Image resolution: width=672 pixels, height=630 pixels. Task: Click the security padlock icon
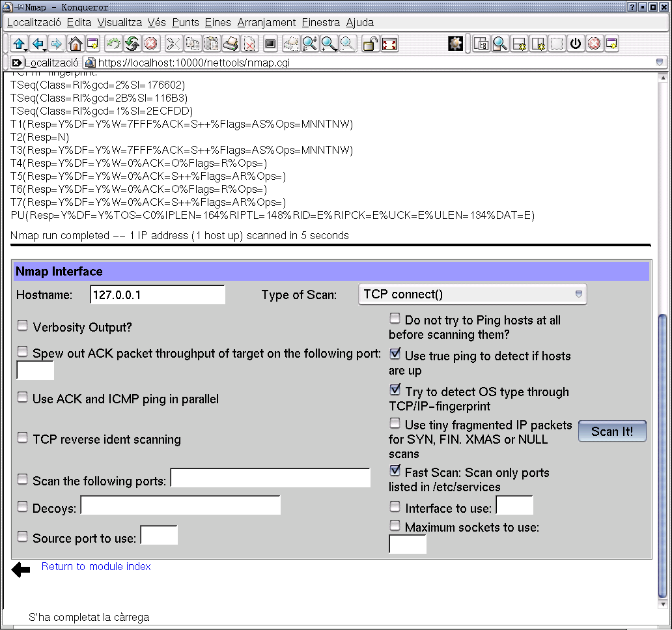[x=370, y=44]
